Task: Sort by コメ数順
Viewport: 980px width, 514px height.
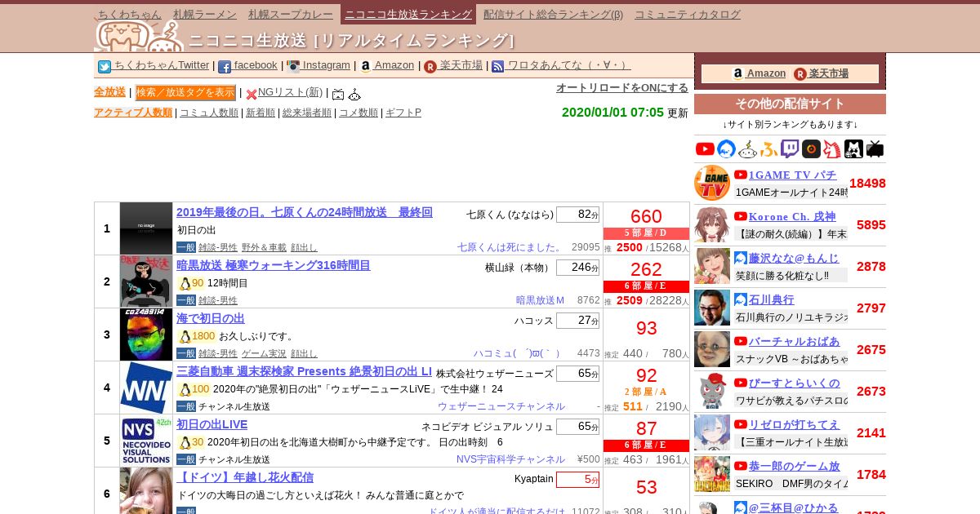Action: click(359, 113)
